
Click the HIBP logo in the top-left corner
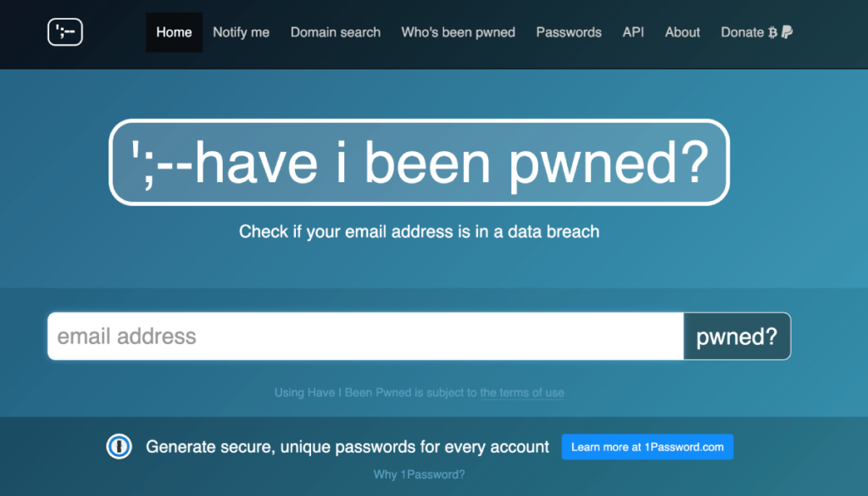pos(65,32)
